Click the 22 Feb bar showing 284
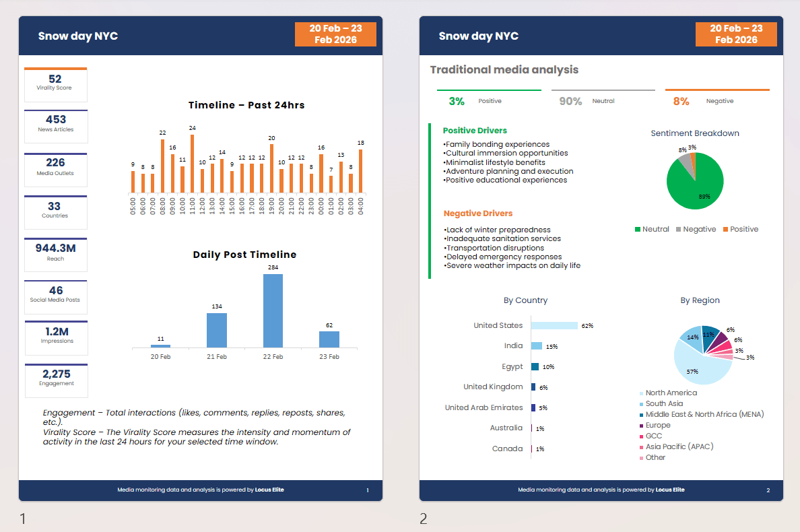The width and height of the screenshot is (800, 532). (x=273, y=310)
